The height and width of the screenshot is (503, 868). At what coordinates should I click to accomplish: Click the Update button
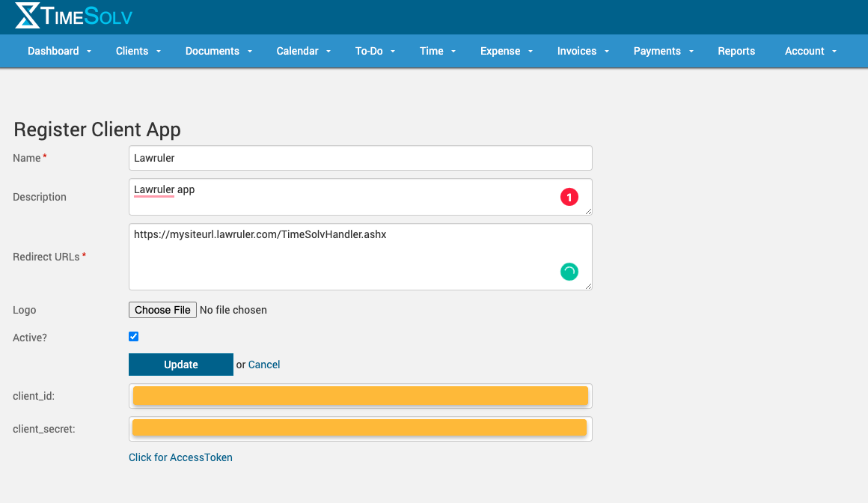pos(181,365)
